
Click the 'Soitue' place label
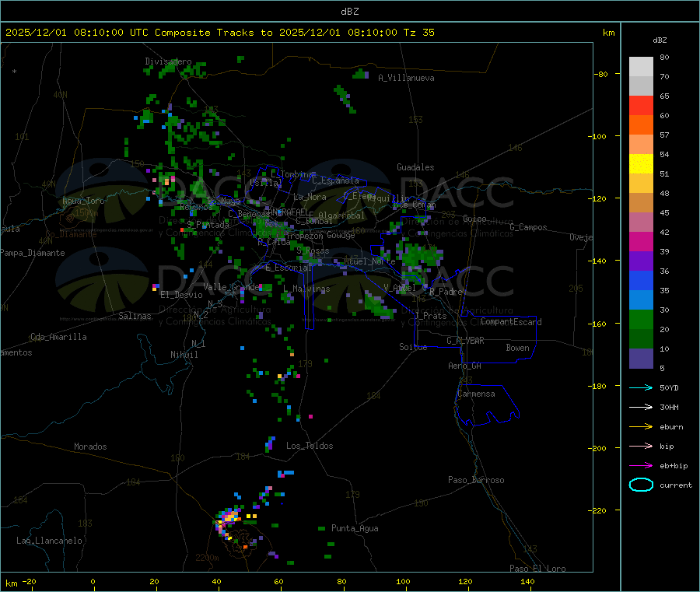tap(413, 347)
